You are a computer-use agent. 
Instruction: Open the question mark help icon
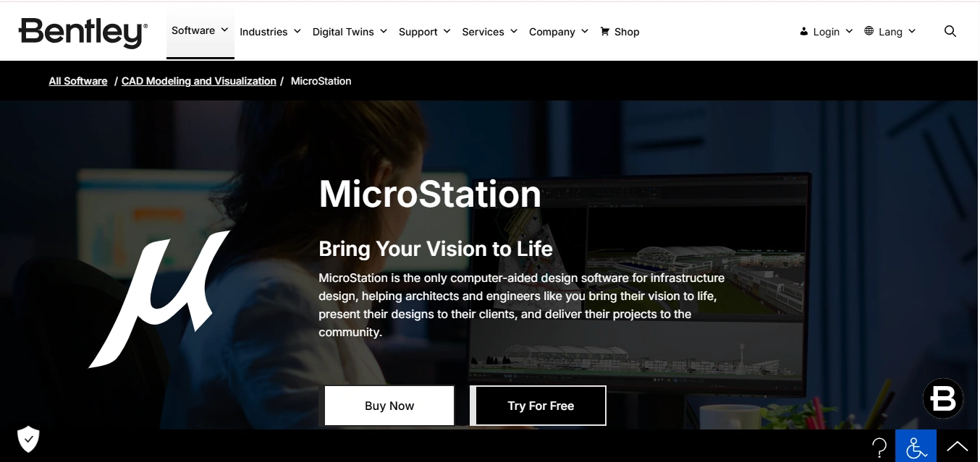pyautogui.click(x=879, y=447)
